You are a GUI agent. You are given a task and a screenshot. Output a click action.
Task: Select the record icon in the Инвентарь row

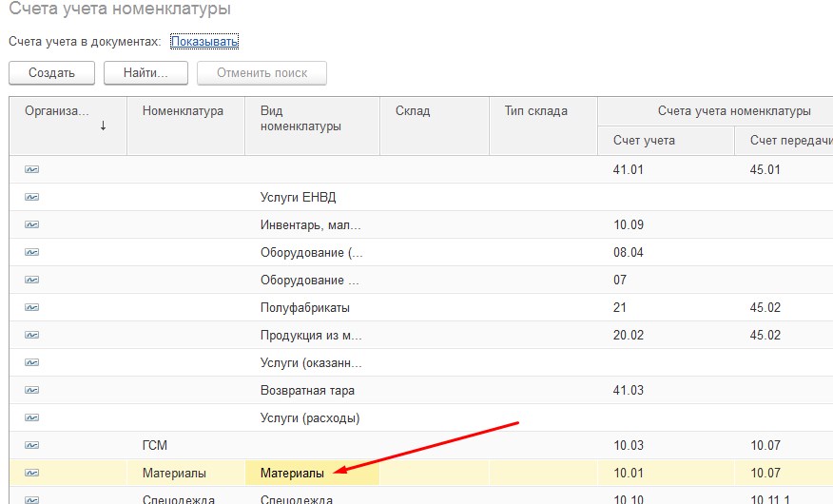32,224
